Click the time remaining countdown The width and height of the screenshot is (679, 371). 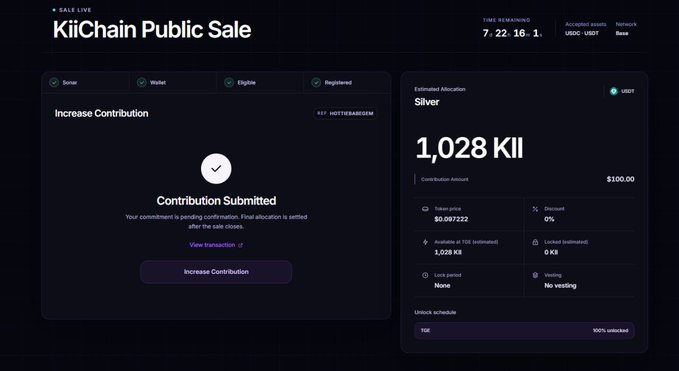[x=512, y=33]
